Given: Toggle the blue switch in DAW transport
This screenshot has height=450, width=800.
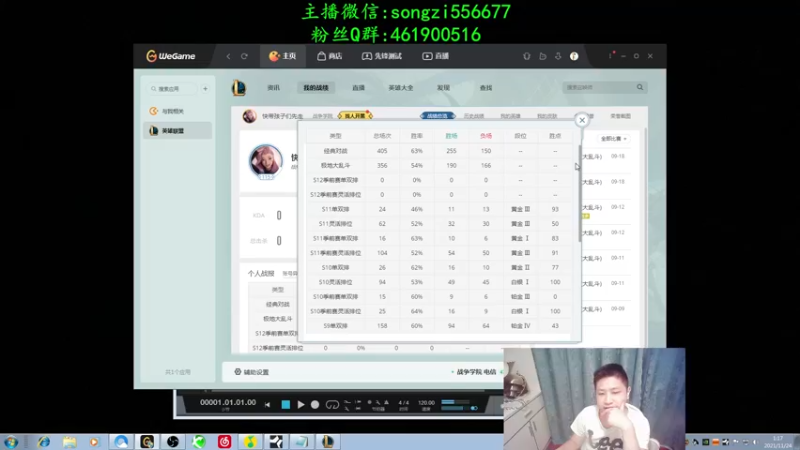Looking at the screenshot, I should tap(474, 408).
